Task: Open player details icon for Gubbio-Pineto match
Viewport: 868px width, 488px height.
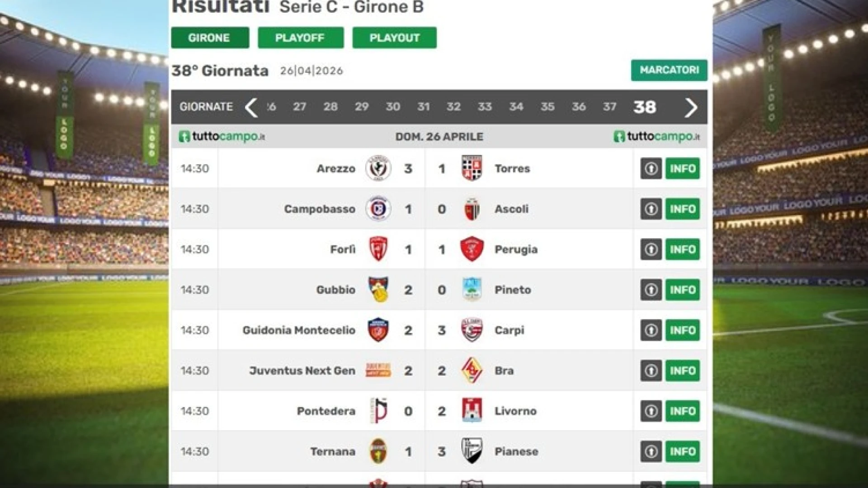Action: pos(650,290)
